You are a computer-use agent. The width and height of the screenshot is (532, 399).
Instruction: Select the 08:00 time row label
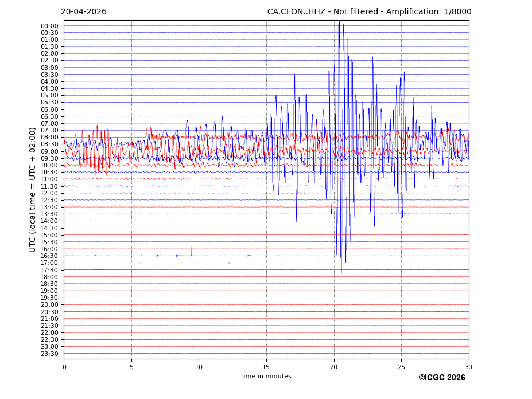point(49,138)
